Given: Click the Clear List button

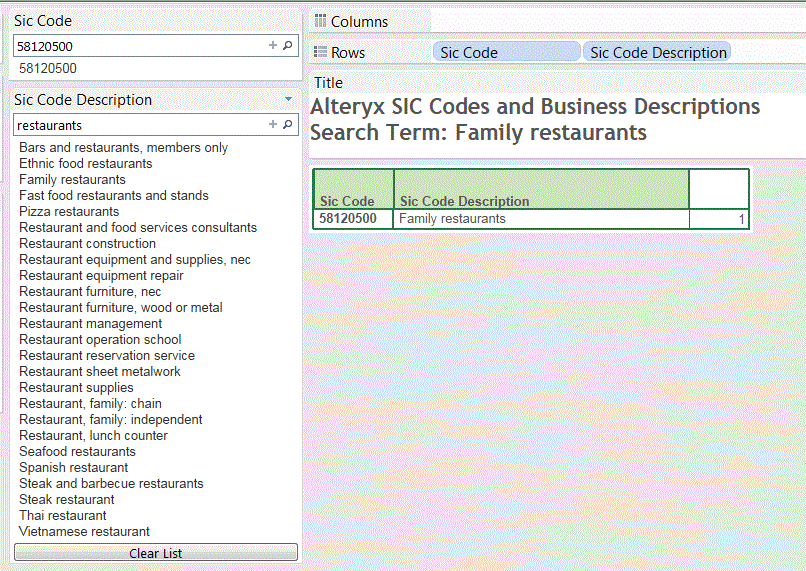Looking at the screenshot, I should (x=156, y=552).
